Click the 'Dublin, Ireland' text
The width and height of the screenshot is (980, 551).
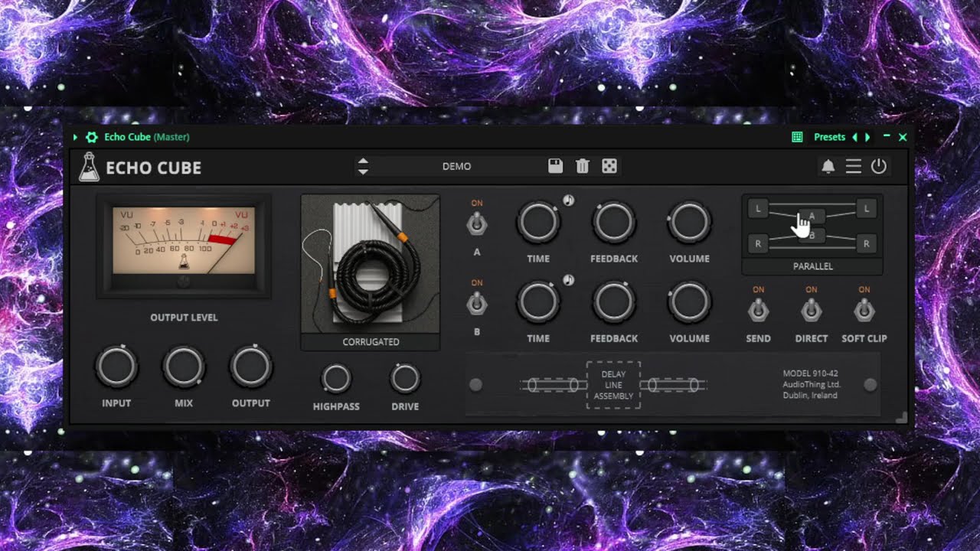(x=810, y=396)
